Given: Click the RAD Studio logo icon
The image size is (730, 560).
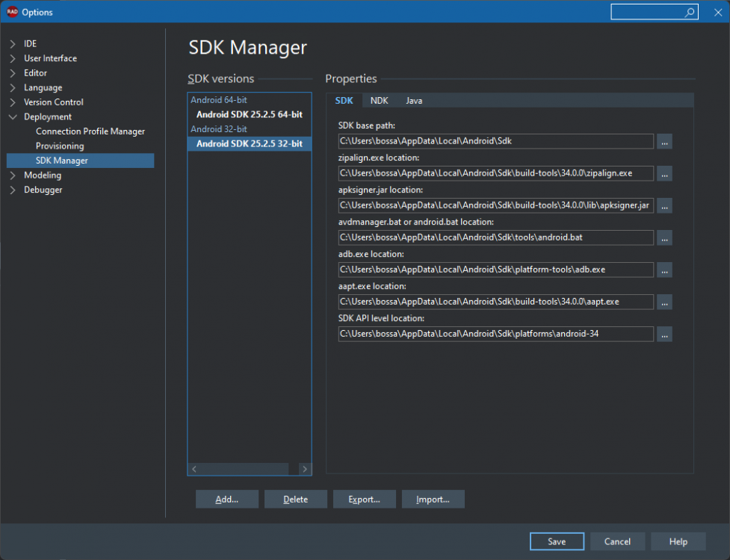Looking at the screenshot, I should click(x=12, y=12).
